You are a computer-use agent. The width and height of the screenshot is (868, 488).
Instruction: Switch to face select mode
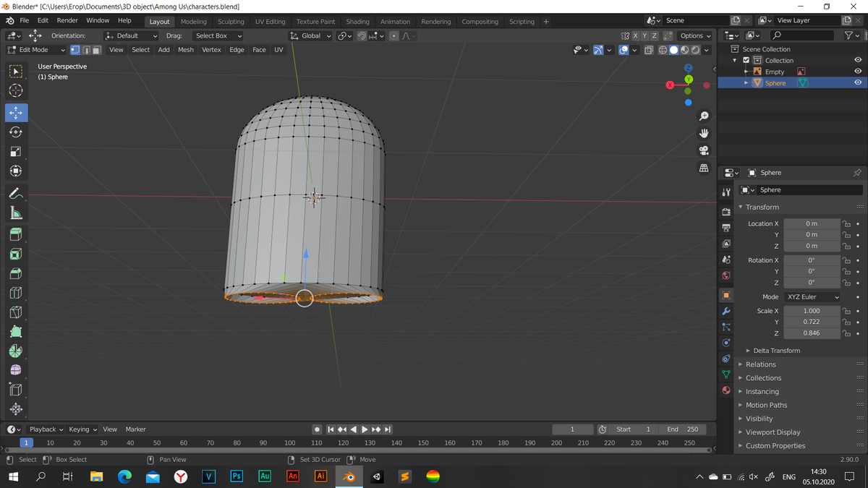(97, 50)
